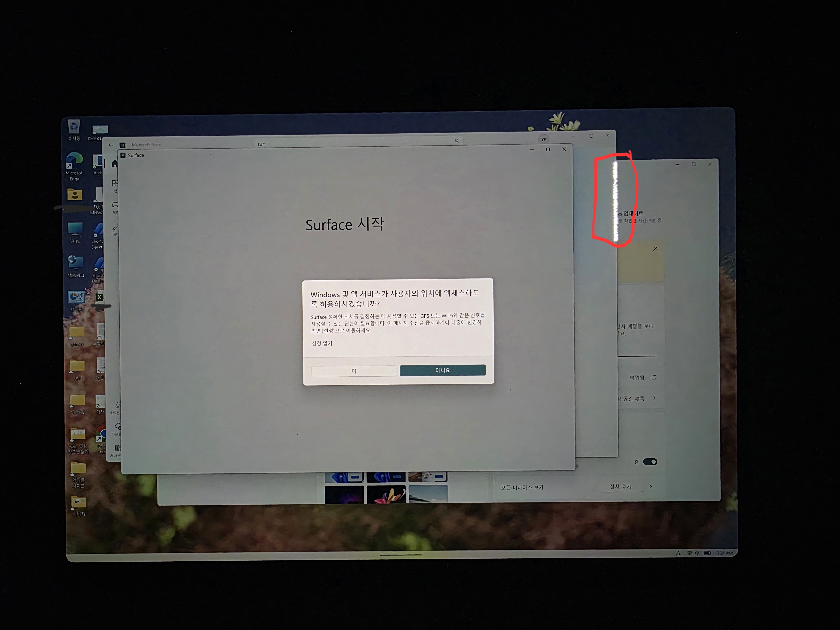Select the purple glow wallpaper thumbnail
The width and height of the screenshot is (840, 630).
point(344,495)
